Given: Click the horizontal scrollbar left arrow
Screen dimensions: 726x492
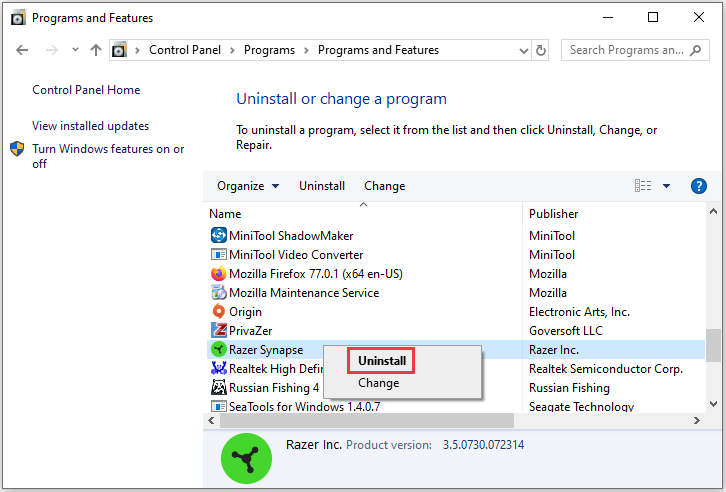Looking at the screenshot, I should click(211, 420).
